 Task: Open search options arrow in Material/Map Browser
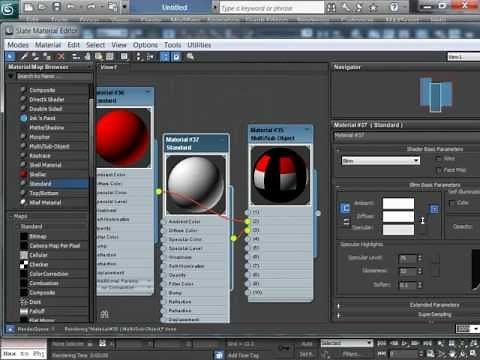point(11,76)
